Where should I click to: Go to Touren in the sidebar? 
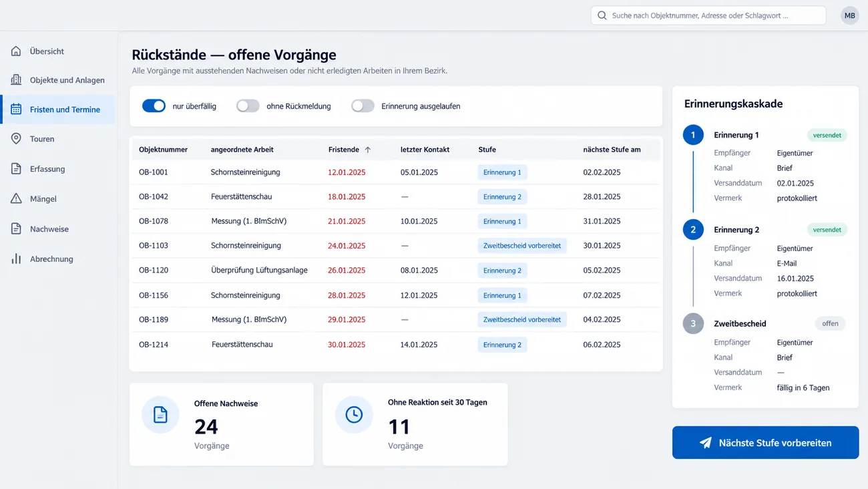tap(58, 139)
